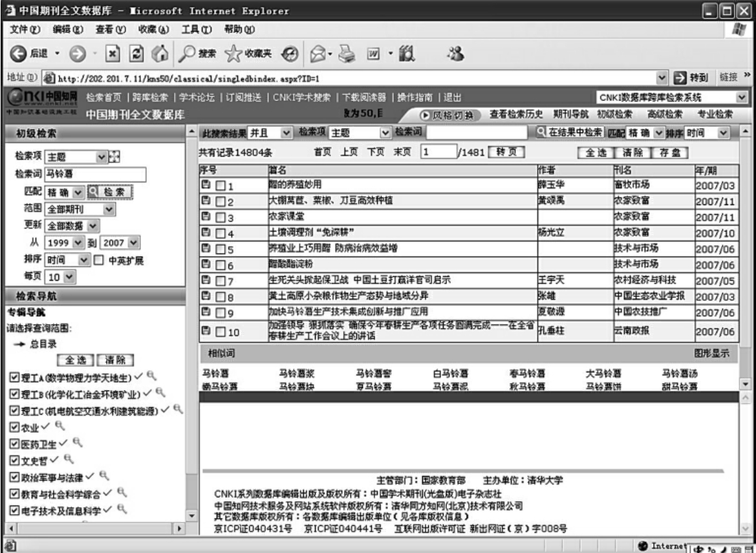Open the 收藏 menu

click(154, 29)
